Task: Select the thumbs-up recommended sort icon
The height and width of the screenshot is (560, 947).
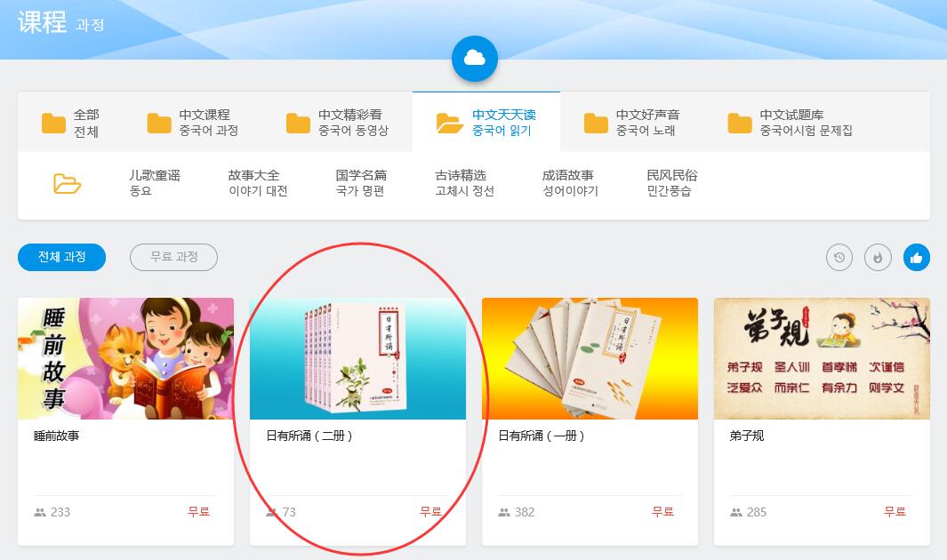Action: [916, 258]
